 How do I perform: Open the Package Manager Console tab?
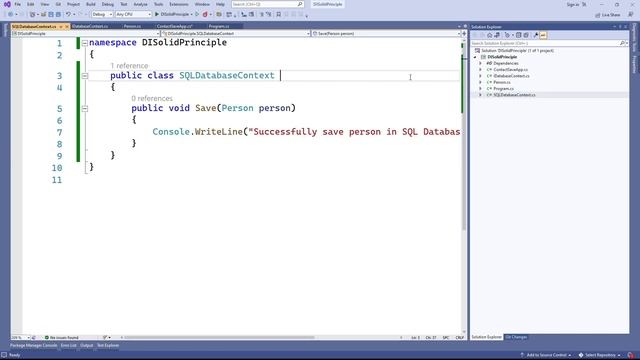click(33, 346)
